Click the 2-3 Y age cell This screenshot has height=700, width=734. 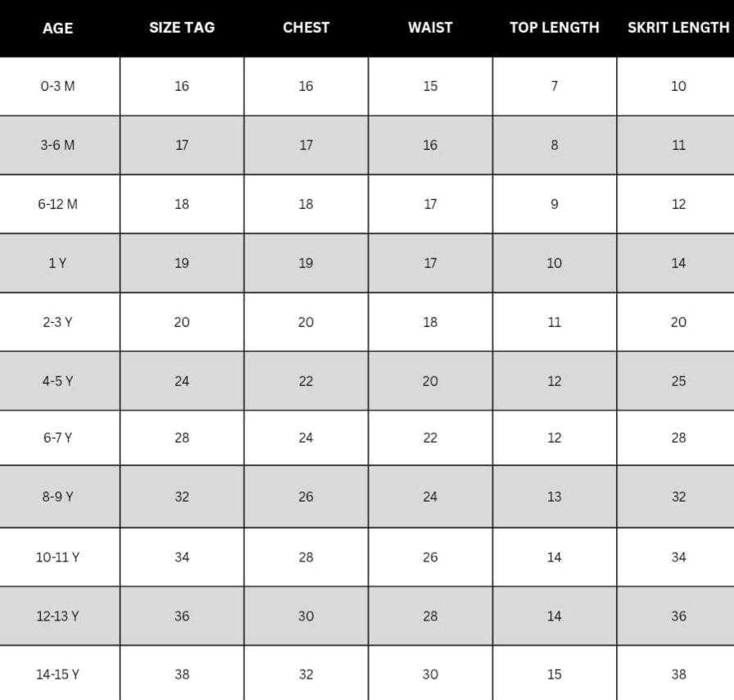[x=57, y=322]
